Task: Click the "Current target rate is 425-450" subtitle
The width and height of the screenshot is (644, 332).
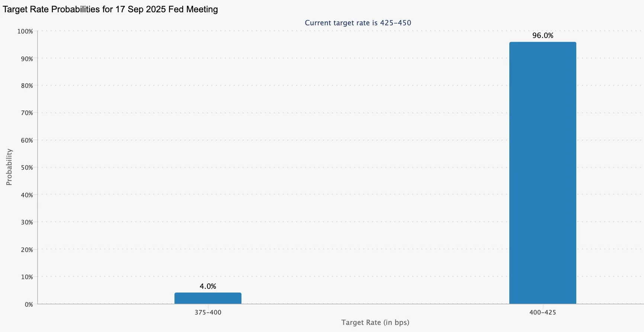Action: tap(358, 23)
